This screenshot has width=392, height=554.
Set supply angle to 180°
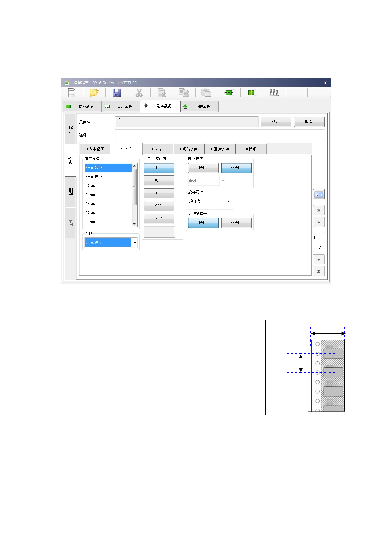tap(159, 193)
